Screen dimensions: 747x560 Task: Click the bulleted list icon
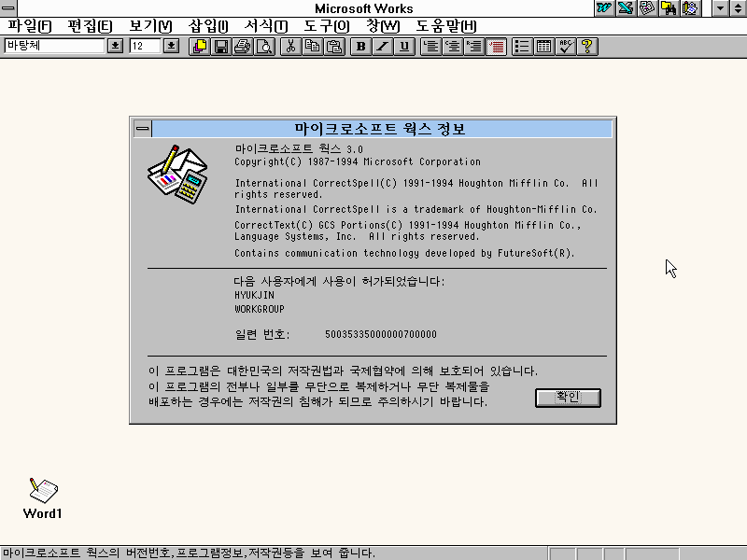[x=522, y=46]
